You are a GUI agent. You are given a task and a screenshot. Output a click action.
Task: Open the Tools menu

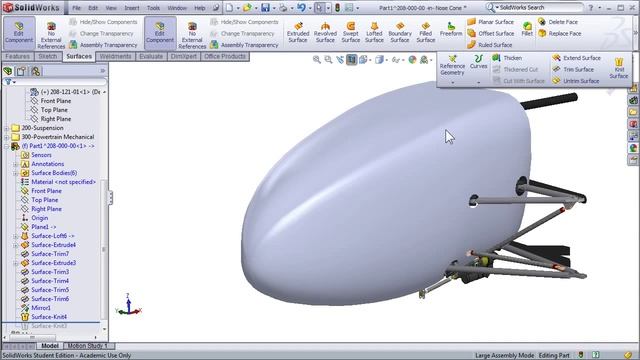(x=153, y=8)
